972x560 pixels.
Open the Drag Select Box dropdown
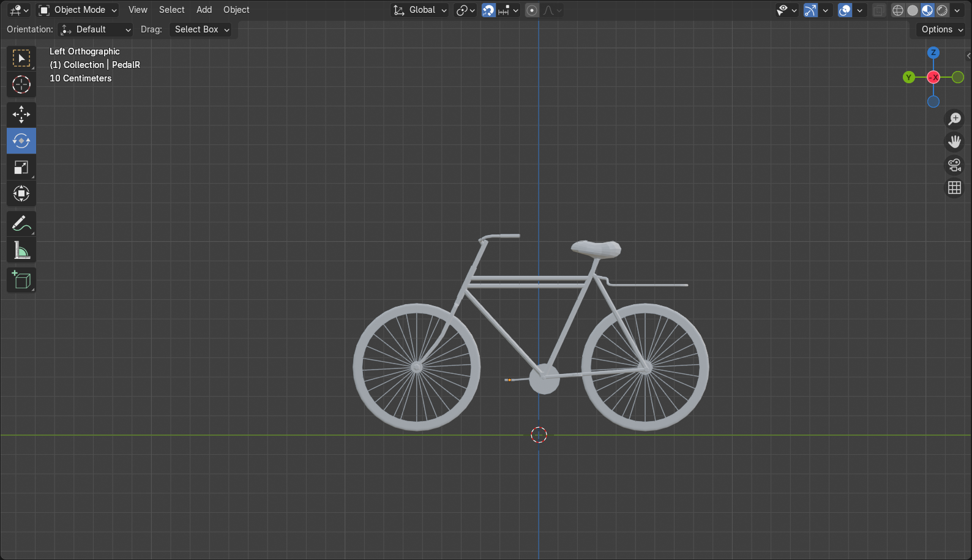[201, 29]
